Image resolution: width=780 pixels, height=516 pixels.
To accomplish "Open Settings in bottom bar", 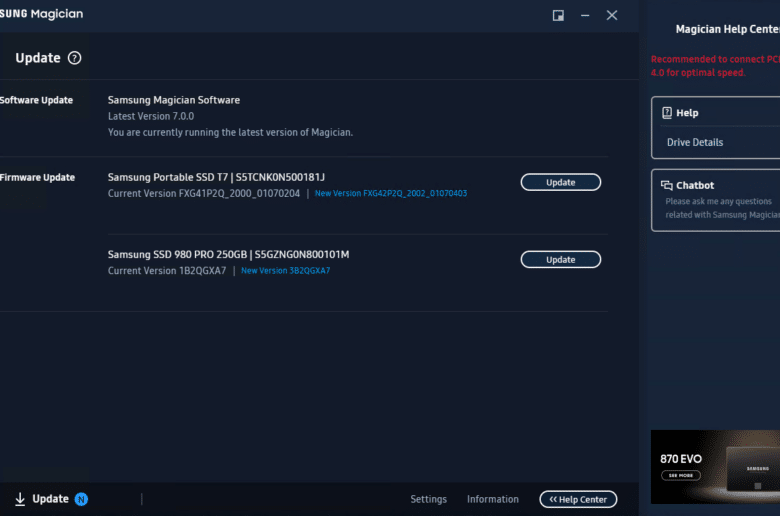I will [x=428, y=499].
